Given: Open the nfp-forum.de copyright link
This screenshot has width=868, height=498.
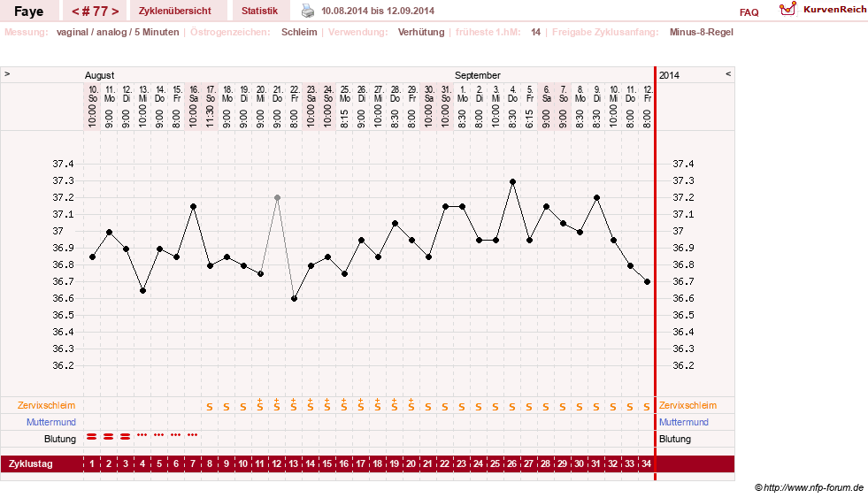Looking at the screenshot, I should click(809, 487).
